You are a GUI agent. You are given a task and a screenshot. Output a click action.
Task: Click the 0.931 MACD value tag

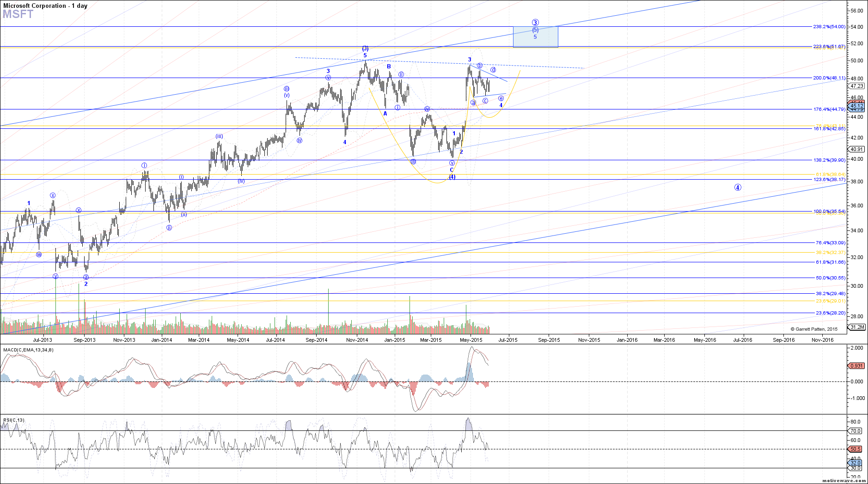[856, 366]
